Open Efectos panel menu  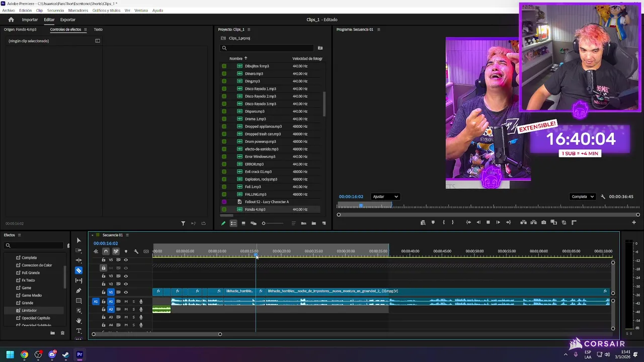pos(20,235)
